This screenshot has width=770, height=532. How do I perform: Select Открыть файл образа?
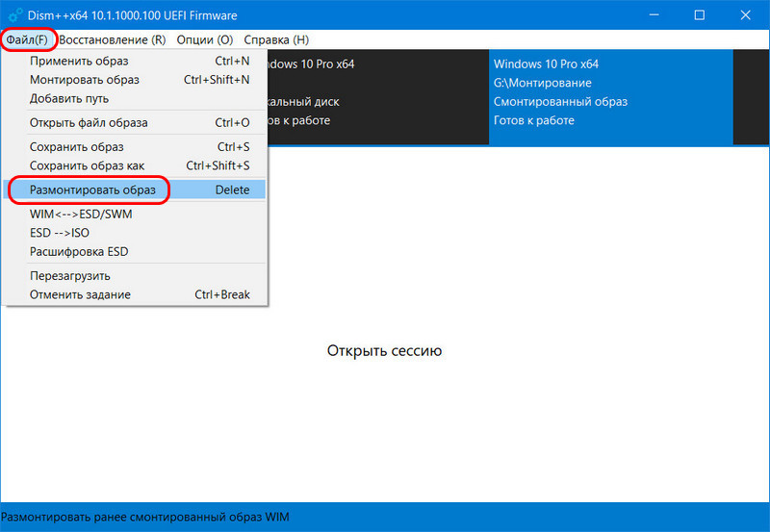(x=135, y=123)
